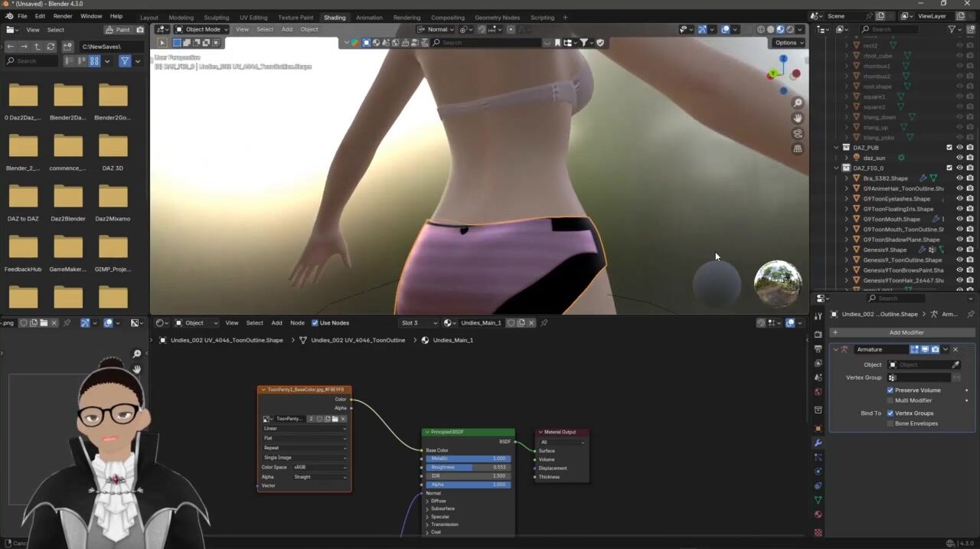The image size is (980, 549).
Task: Toggle camera view gizmo in viewport
Action: [x=798, y=133]
